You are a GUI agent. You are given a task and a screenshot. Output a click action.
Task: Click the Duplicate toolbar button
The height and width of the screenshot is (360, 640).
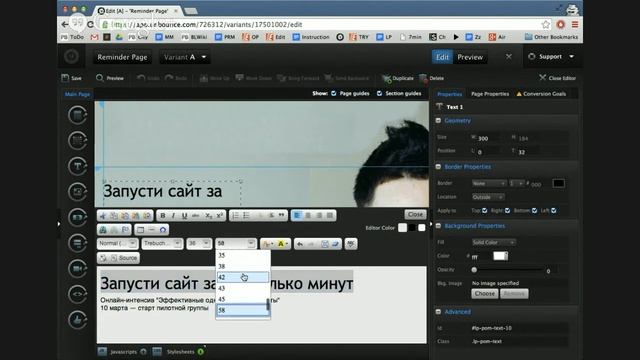(398, 78)
